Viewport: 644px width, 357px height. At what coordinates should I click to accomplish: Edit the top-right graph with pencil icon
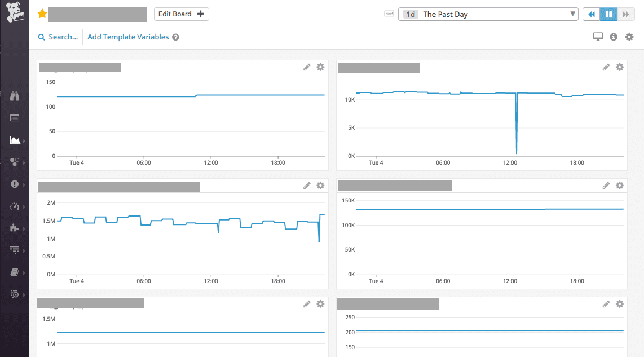[x=606, y=67]
